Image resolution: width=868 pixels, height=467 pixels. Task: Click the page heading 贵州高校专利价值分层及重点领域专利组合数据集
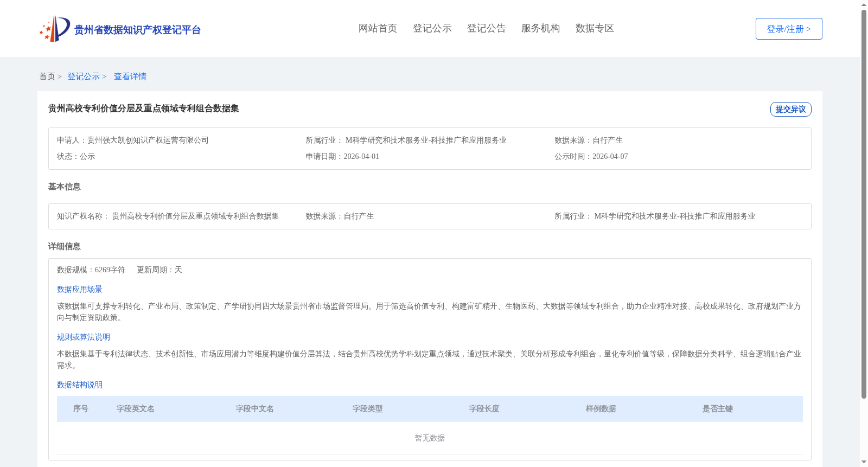click(x=144, y=108)
